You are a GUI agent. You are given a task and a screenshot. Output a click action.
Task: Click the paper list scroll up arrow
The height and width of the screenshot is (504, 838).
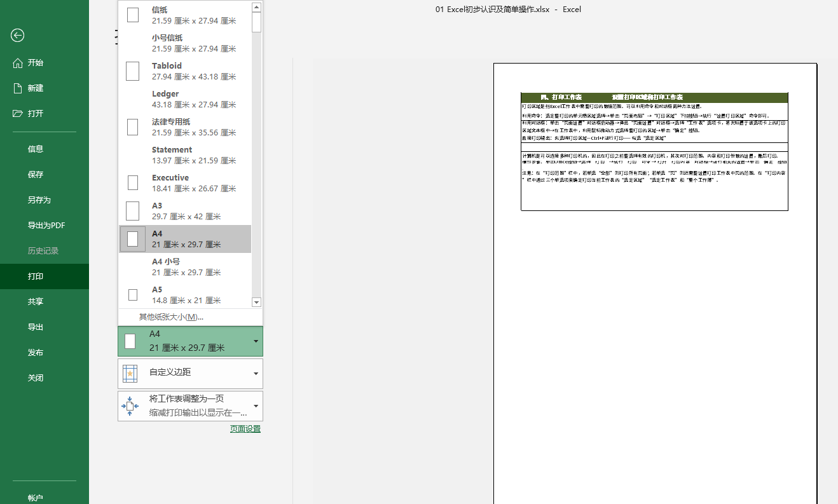[x=257, y=7]
